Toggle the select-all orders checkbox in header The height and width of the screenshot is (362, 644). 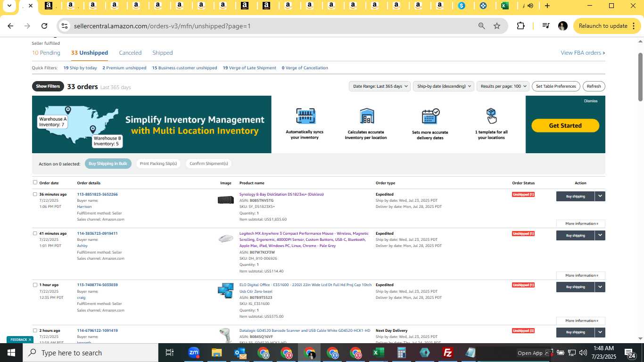click(x=35, y=182)
